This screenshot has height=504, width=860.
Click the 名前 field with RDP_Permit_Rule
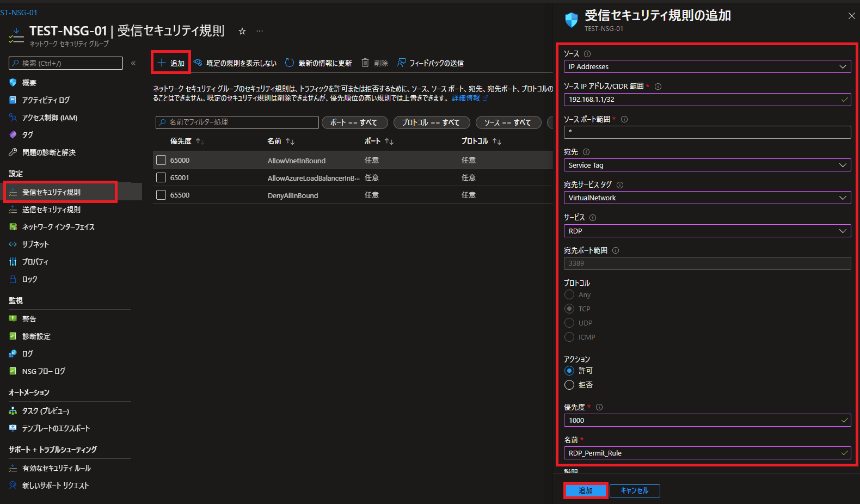[707, 453]
